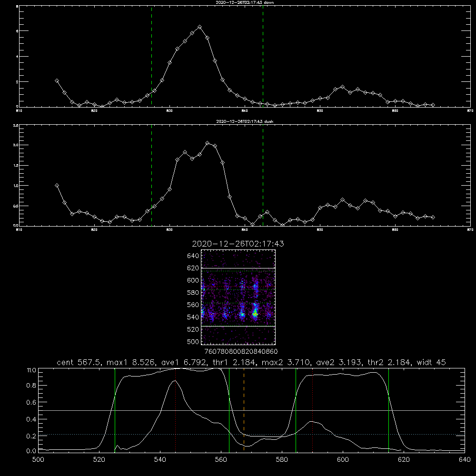Click the y-axis label 600 beside spectrogram image
Image resolution: width=476 pixels, height=476 pixels.
click(x=193, y=280)
